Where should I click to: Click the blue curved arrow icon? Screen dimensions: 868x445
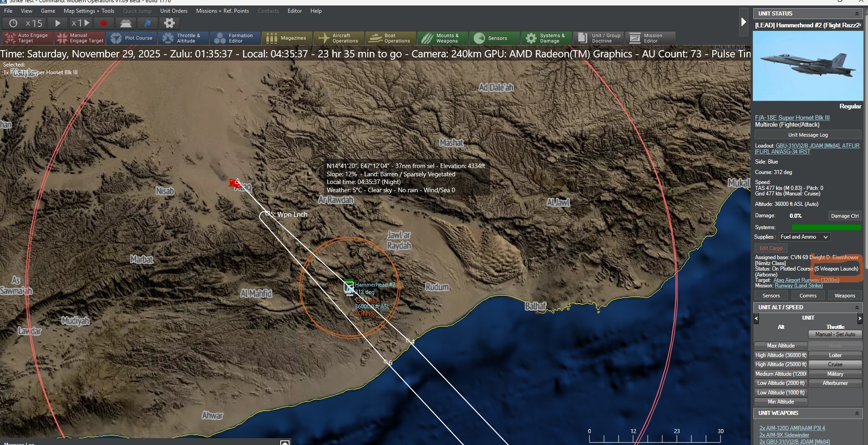click(147, 23)
